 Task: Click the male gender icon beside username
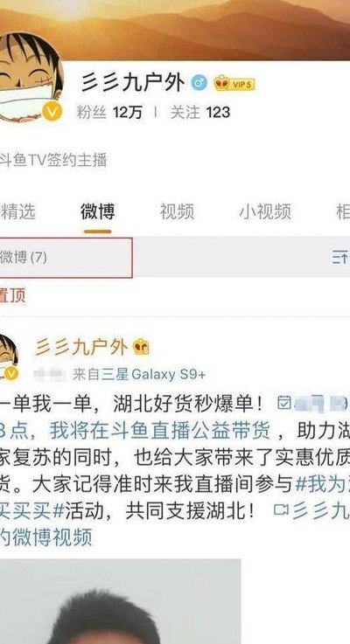tap(199, 84)
